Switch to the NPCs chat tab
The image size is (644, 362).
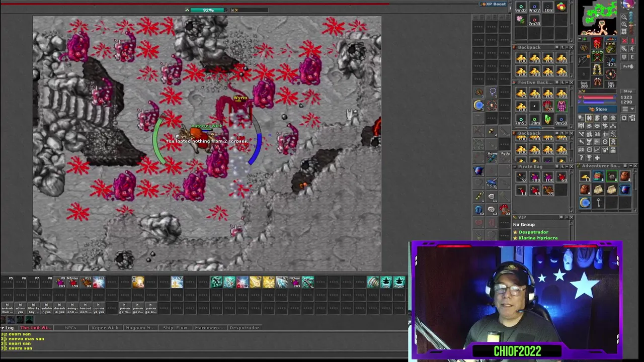[70, 328]
